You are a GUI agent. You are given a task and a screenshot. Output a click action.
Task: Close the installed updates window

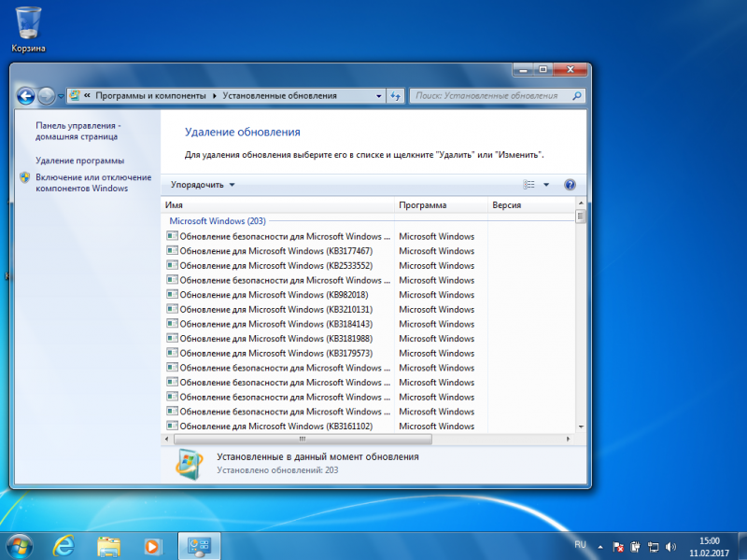pyautogui.click(x=571, y=69)
